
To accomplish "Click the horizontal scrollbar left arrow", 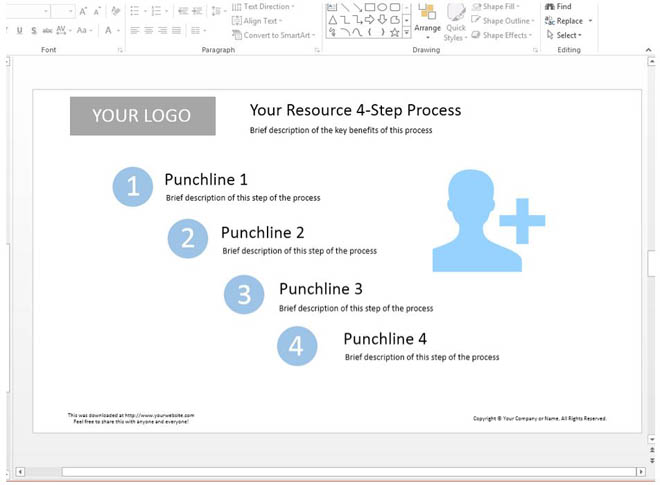I will pyautogui.click(x=20, y=472).
